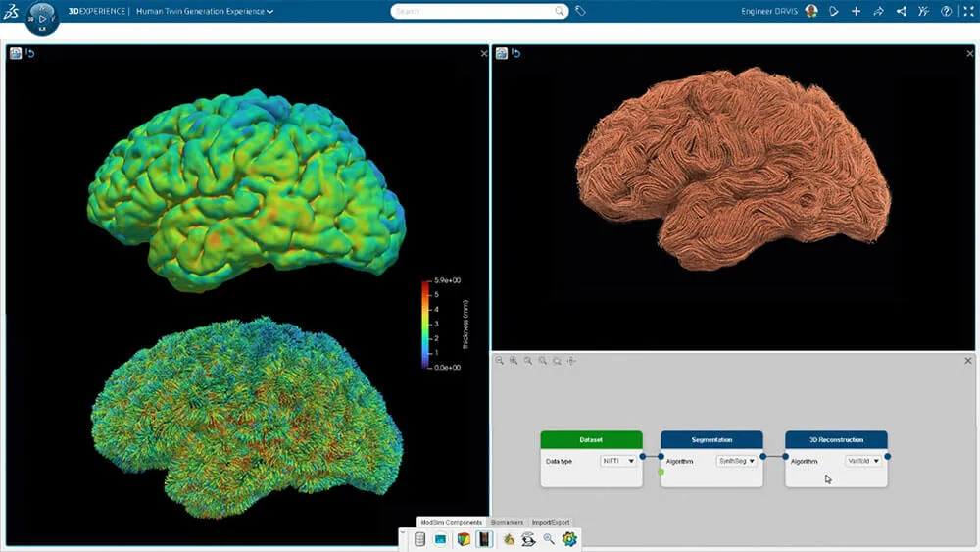The width and height of the screenshot is (980, 552).
Task: Select the 3D Reconstruction node header
Action: (836, 439)
